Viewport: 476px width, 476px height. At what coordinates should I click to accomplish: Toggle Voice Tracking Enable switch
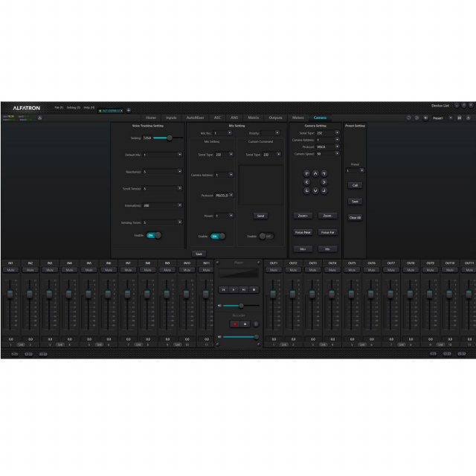point(153,235)
